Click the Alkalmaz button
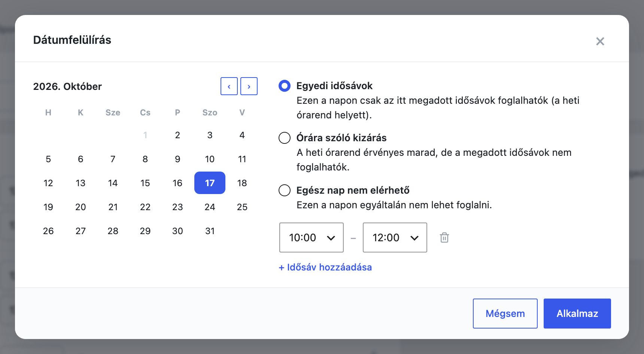 (577, 314)
